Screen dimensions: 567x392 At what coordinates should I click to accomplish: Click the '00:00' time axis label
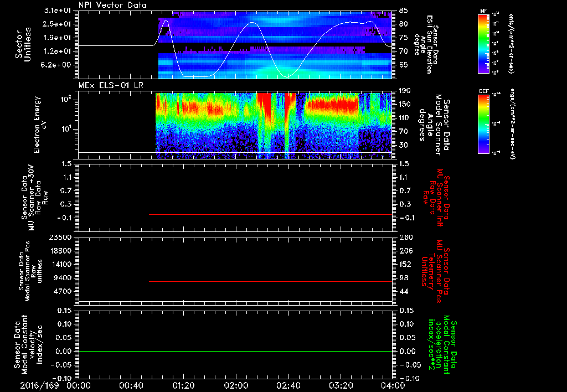coord(79,385)
